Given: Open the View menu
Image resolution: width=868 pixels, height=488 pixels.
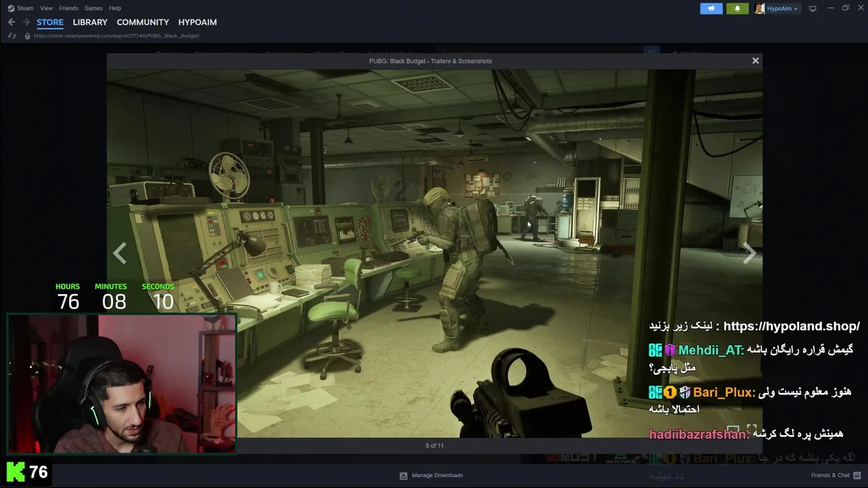Looking at the screenshot, I should [46, 8].
